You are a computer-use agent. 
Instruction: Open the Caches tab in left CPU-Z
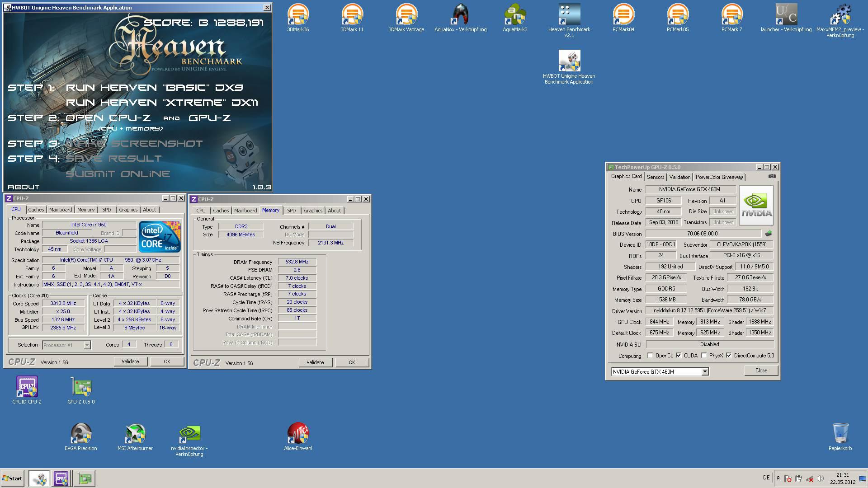point(36,210)
